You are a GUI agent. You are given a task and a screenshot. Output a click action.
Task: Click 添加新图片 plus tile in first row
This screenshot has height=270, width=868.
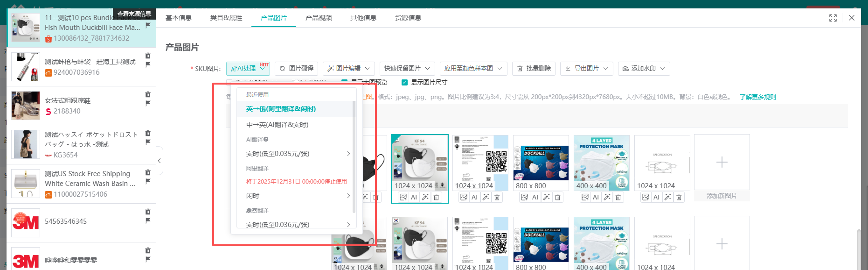pyautogui.click(x=722, y=163)
